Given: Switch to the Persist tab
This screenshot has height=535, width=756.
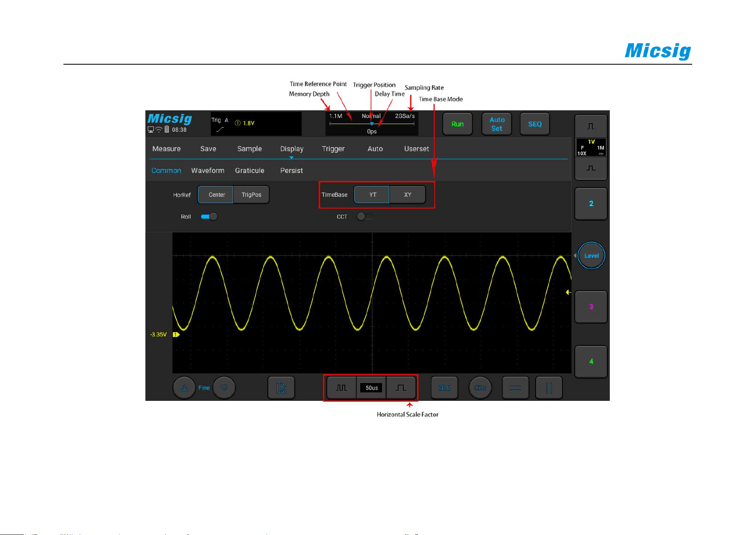Looking at the screenshot, I should (x=291, y=171).
